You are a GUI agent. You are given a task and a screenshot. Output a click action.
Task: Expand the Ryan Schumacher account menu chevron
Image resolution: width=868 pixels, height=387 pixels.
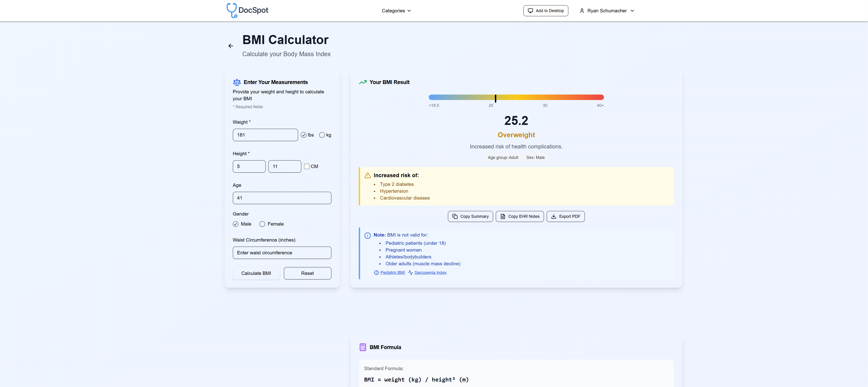coord(632,11)
